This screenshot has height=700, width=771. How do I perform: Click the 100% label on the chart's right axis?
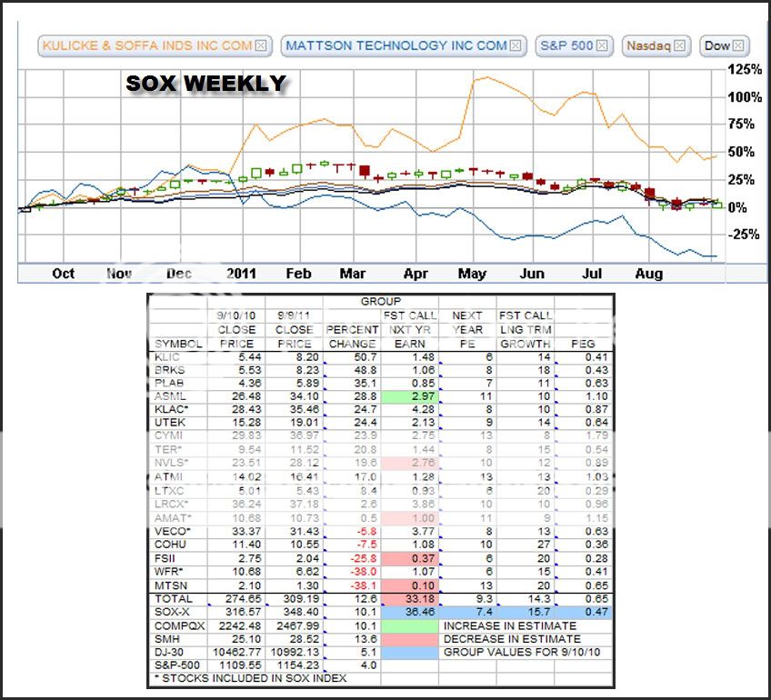click(745, 97)
